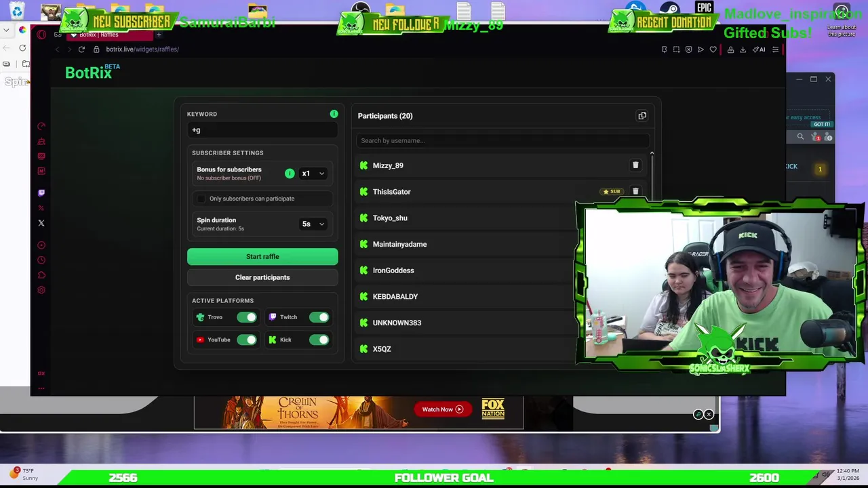Select participant IronGoddess
Image resolution: width=868 pixels, height=488 pixels.
[x=393, y=270]
